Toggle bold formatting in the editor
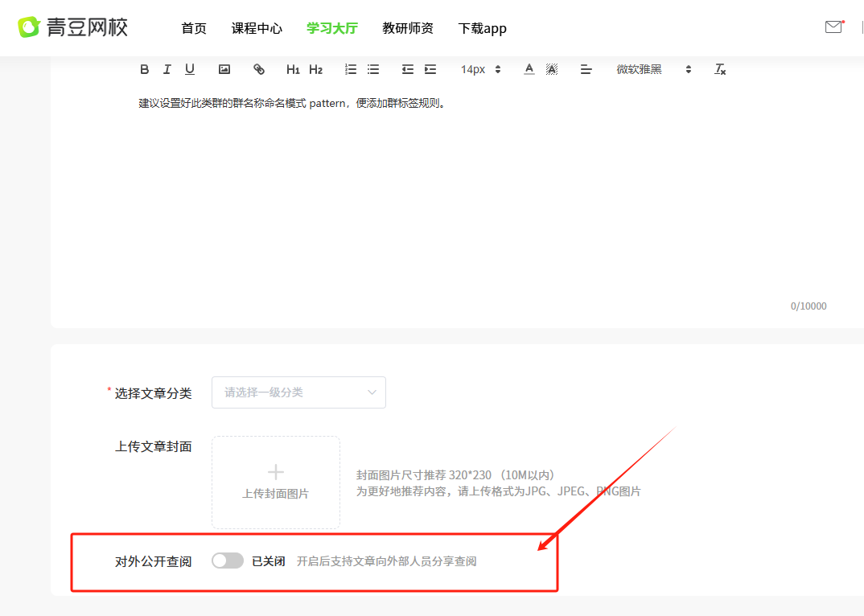This screenshot has width=864, height=616. pos(145,69)
